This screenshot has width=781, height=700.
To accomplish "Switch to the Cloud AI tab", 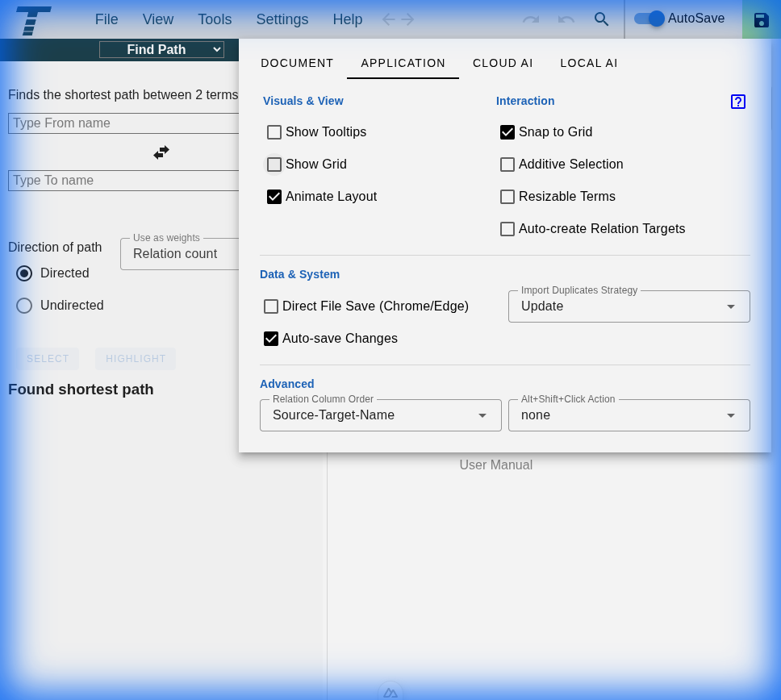I will [503, 63].
